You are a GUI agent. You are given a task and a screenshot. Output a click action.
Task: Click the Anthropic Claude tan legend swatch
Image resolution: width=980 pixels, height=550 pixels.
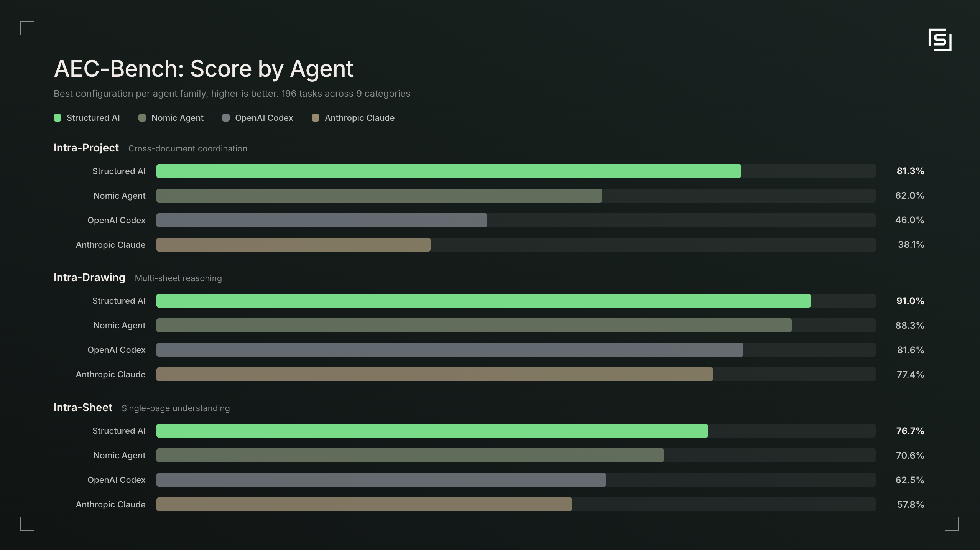point(316,118)
